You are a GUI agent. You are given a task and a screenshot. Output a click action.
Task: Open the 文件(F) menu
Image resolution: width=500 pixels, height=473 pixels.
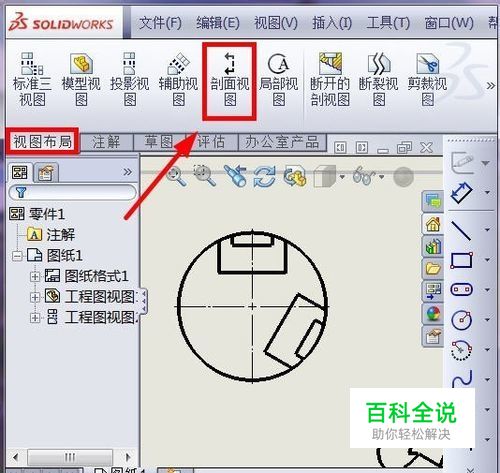click(160, 23)
